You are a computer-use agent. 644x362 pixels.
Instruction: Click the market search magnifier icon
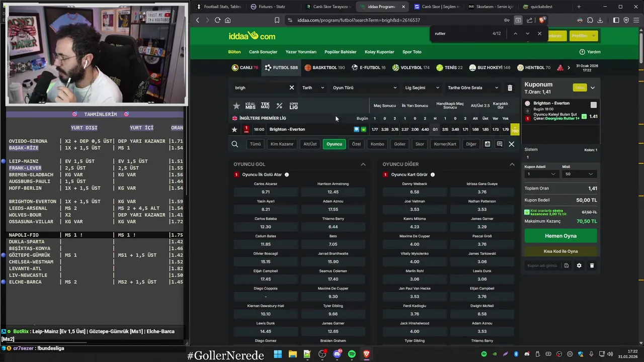(234, 144)
